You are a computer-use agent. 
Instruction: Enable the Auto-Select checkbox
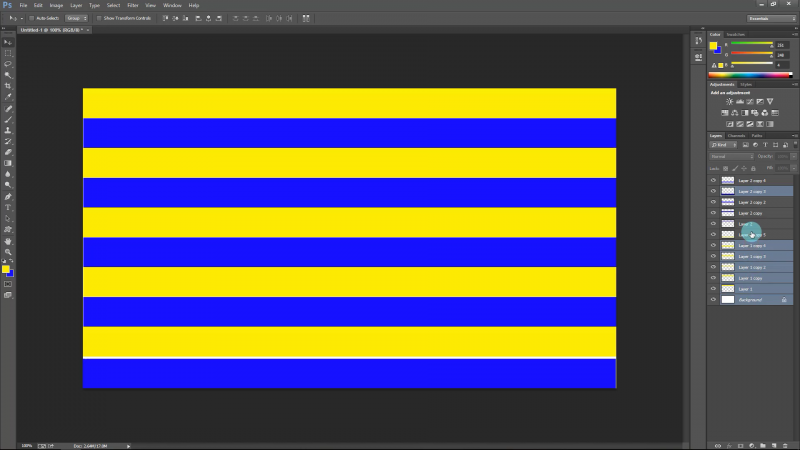32,18
